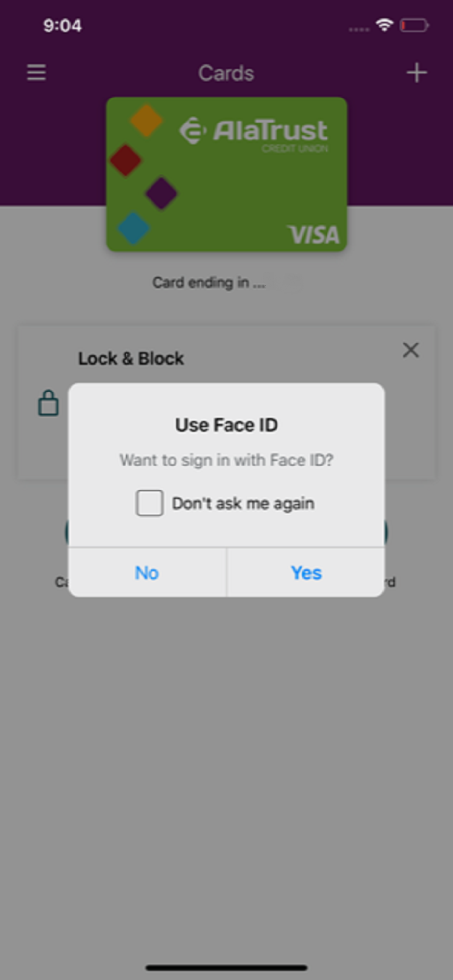Tap the blue diamond on the card
453x980 pixels.
point(133,228)
